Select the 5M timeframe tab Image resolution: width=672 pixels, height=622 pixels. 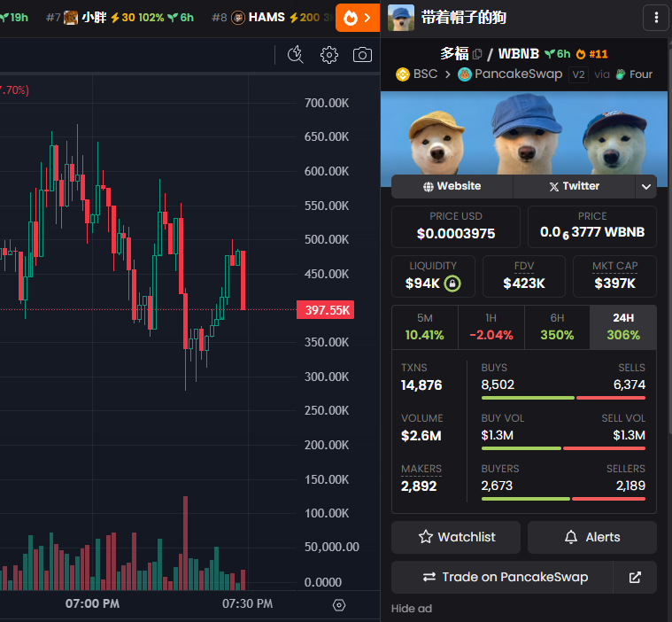click(x=425, y=327)
